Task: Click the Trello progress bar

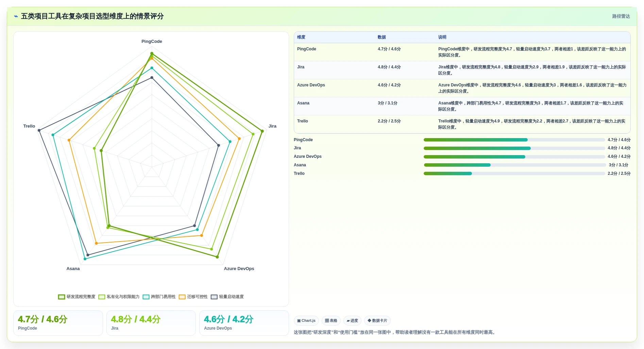Action: (514, 173)
